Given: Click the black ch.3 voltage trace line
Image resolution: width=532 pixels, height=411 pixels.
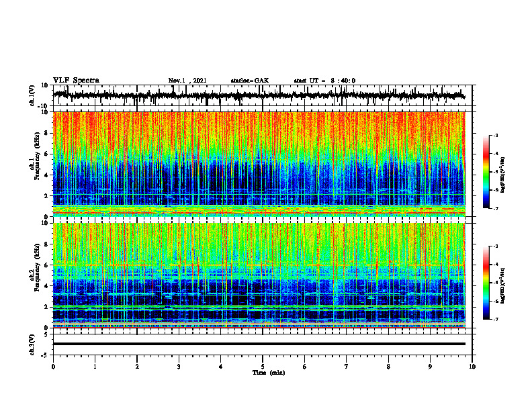Looking at the screenshot, I should [x=259, y=344].
